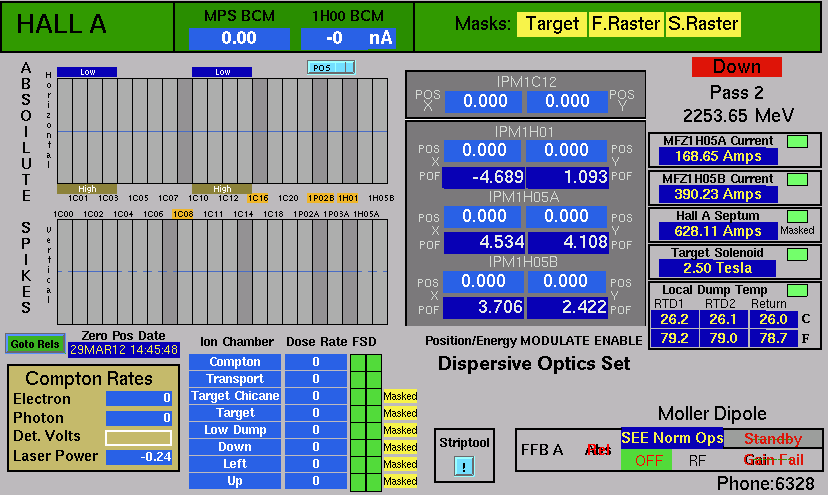Click the Low Dump ion chamber label

click(235, 430)
